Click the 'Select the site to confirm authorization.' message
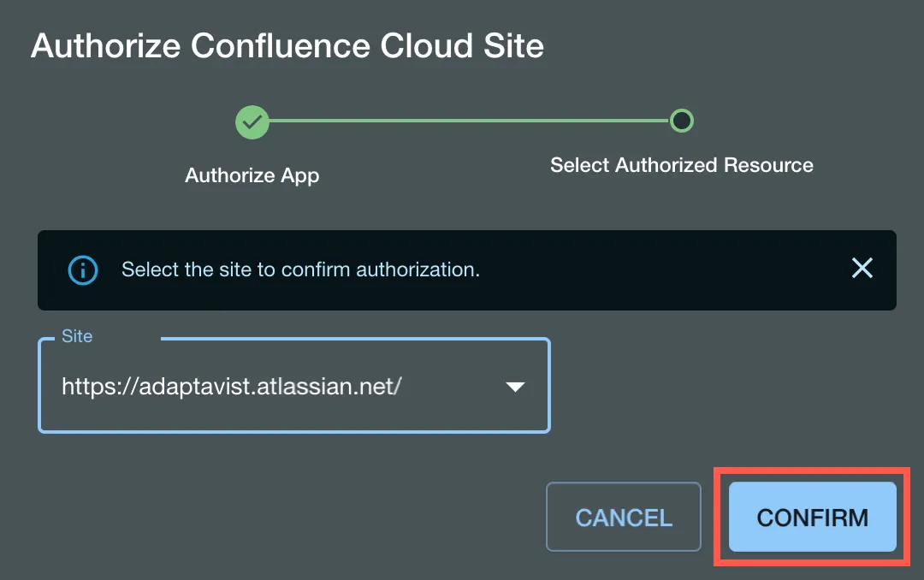 coord(300,269)
